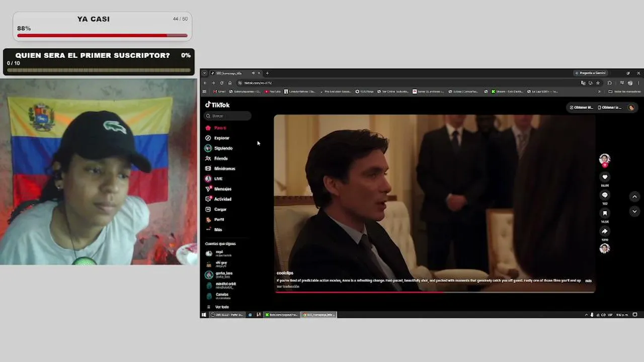Open the Explorar page
The width and height of the screenshot is (644, 362).
217,138
